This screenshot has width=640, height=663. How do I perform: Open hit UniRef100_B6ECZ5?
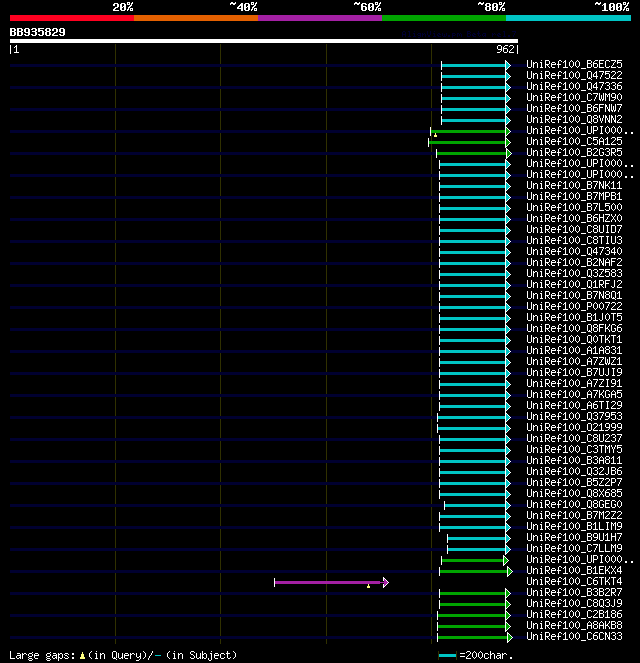tap(574, 65)
